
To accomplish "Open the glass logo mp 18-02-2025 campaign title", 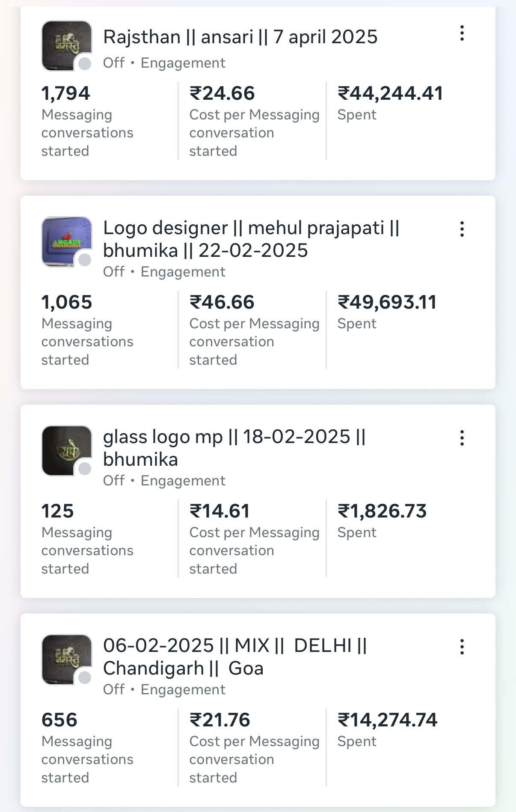I will [234, 448].
